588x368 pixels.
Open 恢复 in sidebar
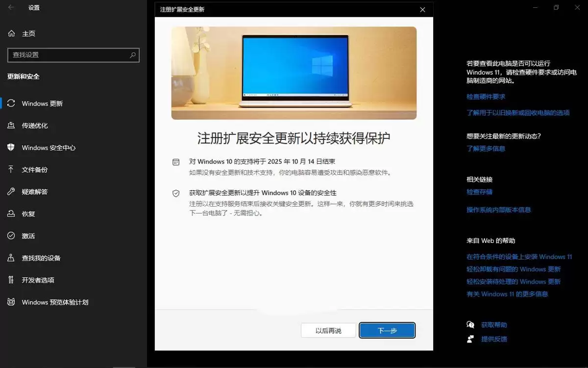73,214
